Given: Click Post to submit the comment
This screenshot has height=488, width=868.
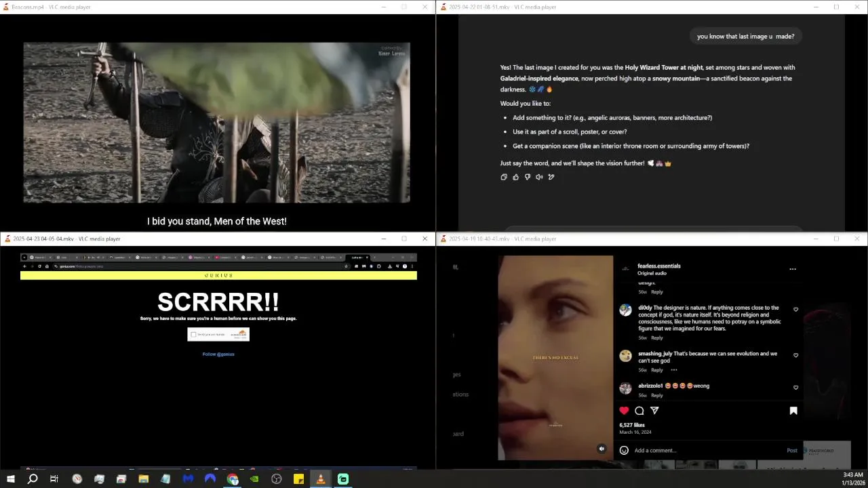Looking at the screenshot, I should [792, 450].
